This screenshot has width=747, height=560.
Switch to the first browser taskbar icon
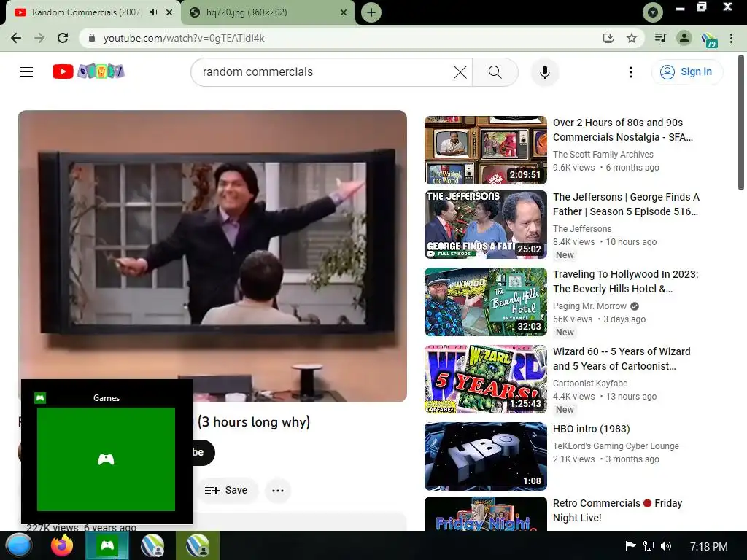(x=152, y=545)
